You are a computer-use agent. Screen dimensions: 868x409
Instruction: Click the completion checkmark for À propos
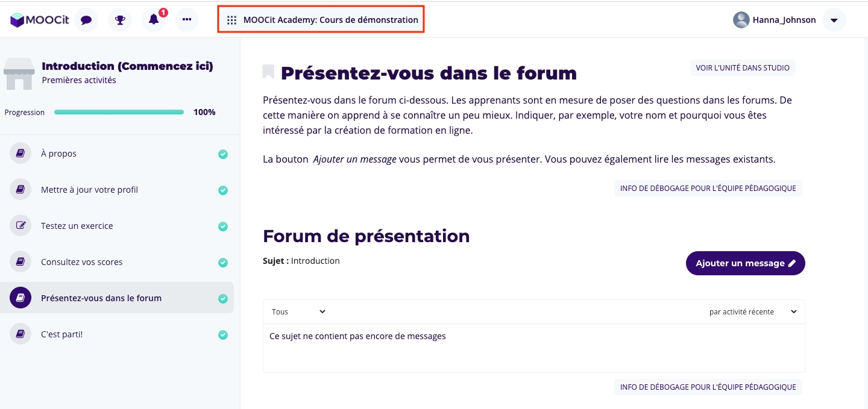pos(223,154)
